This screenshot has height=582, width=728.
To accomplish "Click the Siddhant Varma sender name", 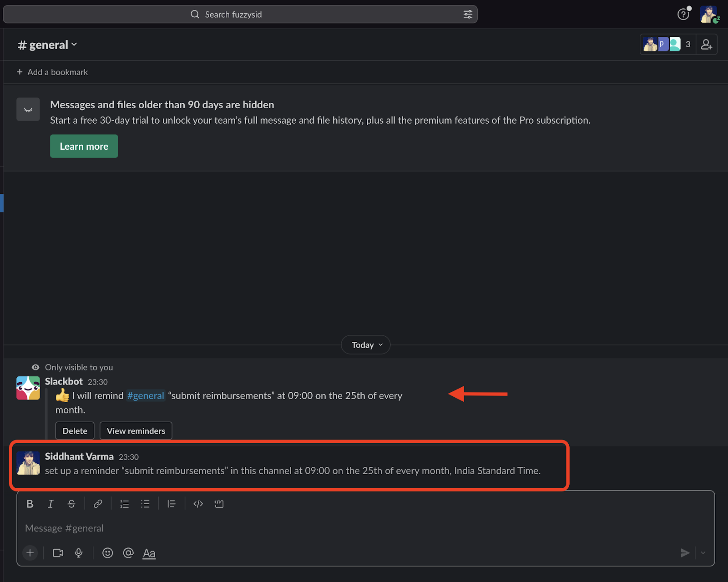I will 79,456.
